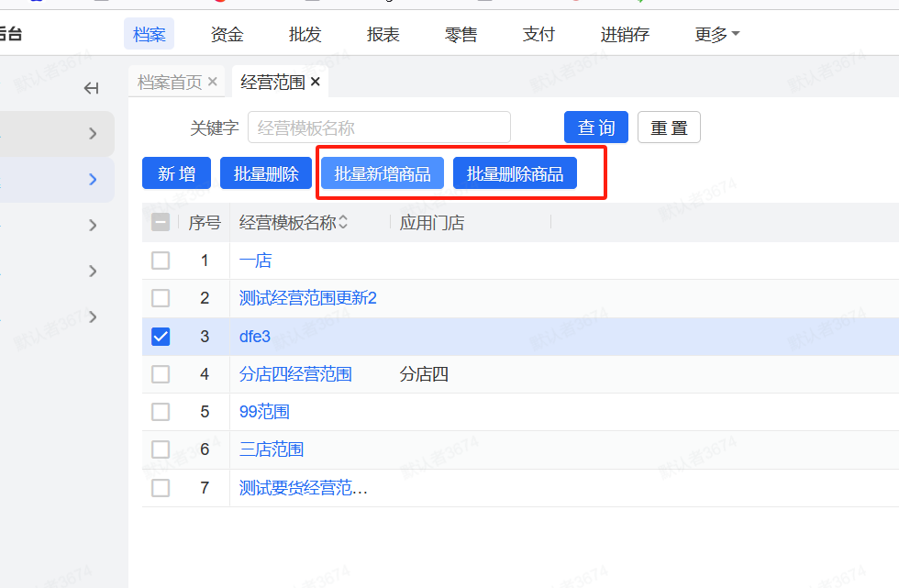Click the 序号 column header
The height and width of the screenshot is (588, 899).
click(205, 222)
